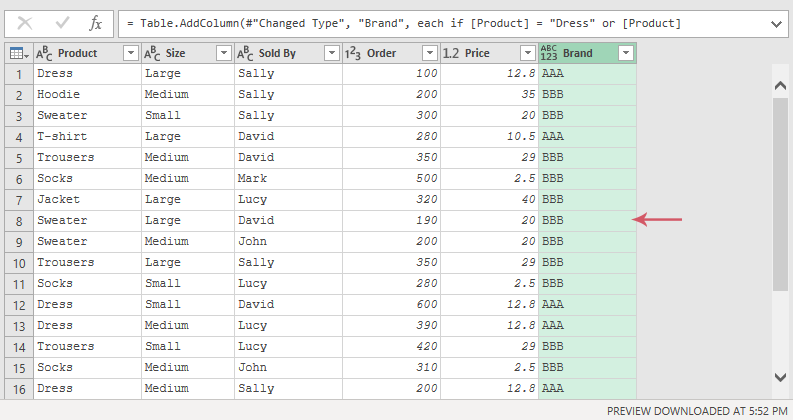Viewport: 793px width, 420px height.
Task: Open the Product column filter dropdown
Action: pos(131,53)
